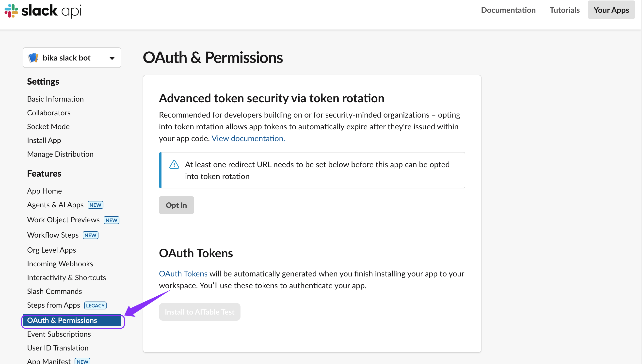Navigate to Event Subscriptions
This screenshot has height=364, width=642.
point(59,334)
